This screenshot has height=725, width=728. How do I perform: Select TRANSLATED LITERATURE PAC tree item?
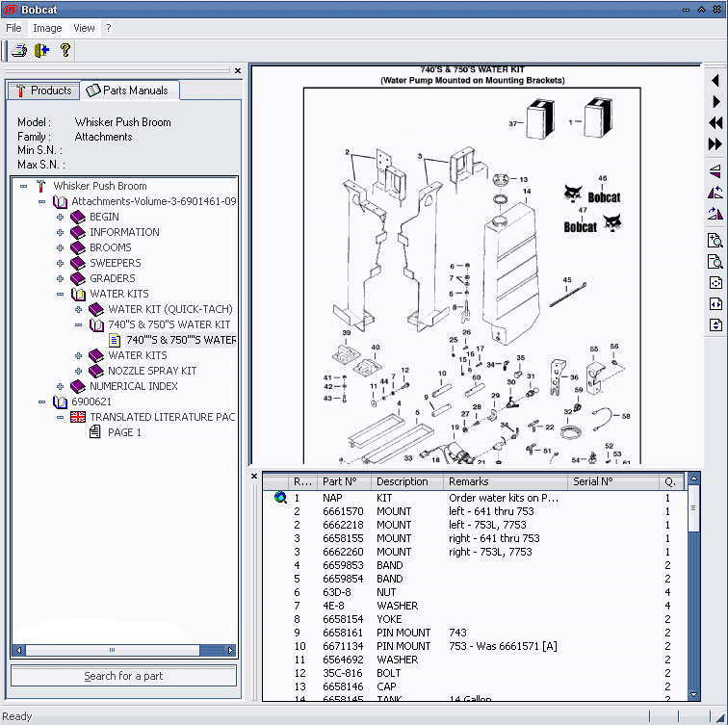(x=163, y=417)
